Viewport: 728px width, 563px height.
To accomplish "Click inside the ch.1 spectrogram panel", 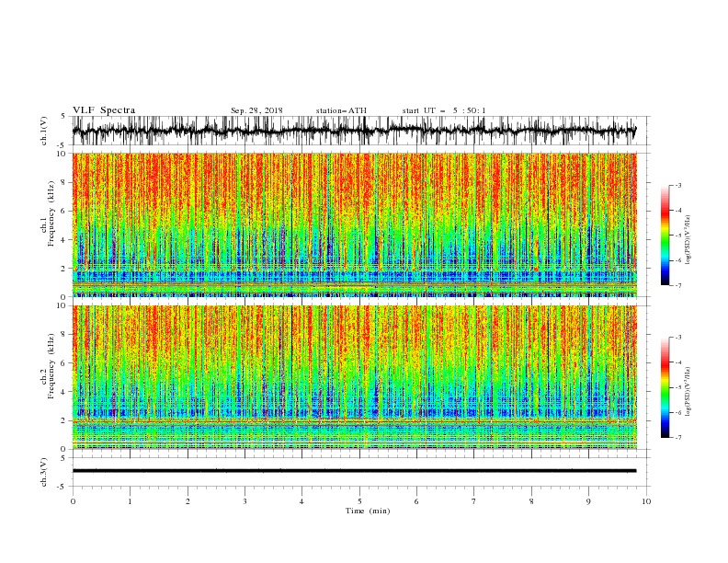I will tap(354, 224).
